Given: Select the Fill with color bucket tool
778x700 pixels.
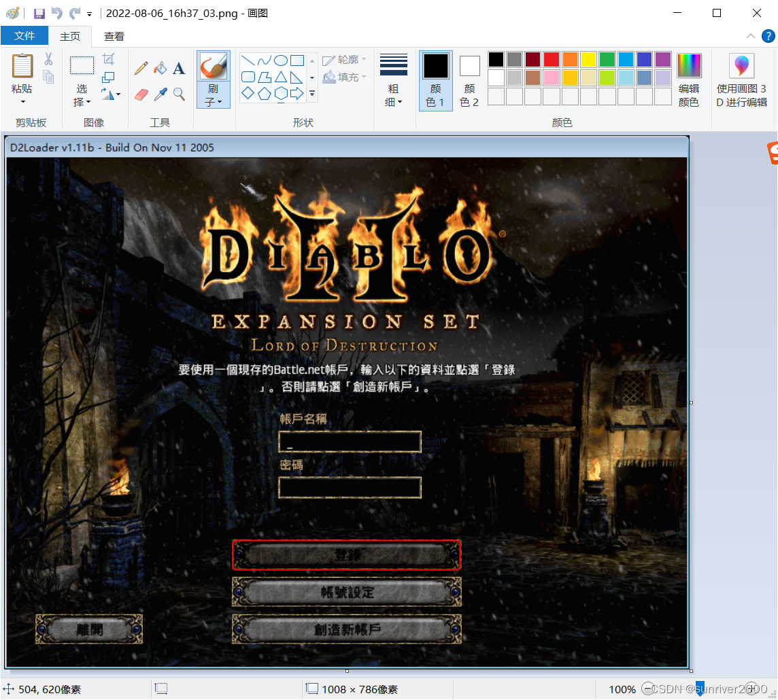Looking at the screenshot, I should coord(160,68).
